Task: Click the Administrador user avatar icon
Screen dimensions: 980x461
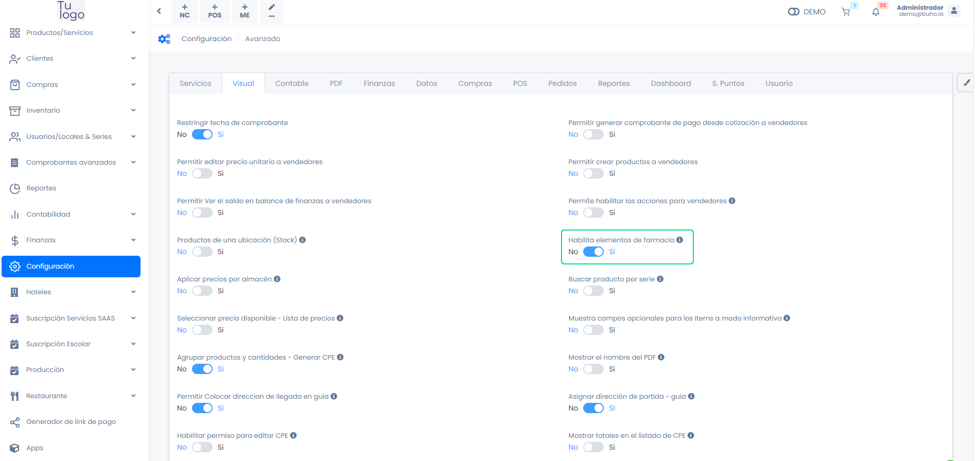Action: pyautogui.click(x=954, y=11)
